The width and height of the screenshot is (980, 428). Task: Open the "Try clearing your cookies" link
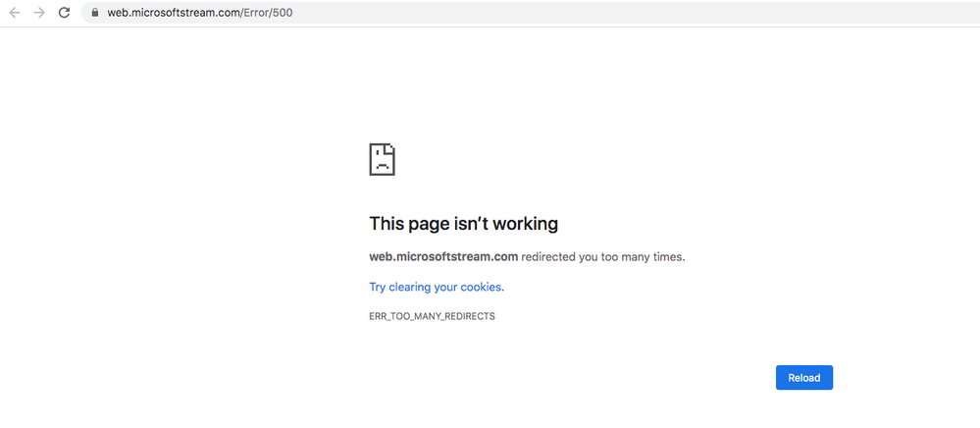435,288
